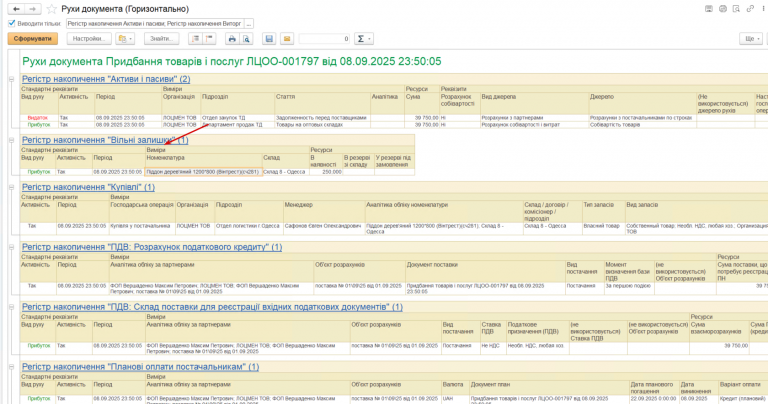This screenshot has height=404, width=768.
Task: Click the red Видаток movement cell
Action: (x=39, y=118)
